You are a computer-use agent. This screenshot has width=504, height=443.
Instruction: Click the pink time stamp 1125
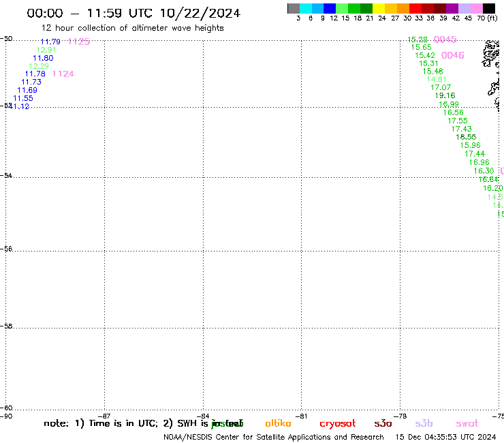coord(79,42)
